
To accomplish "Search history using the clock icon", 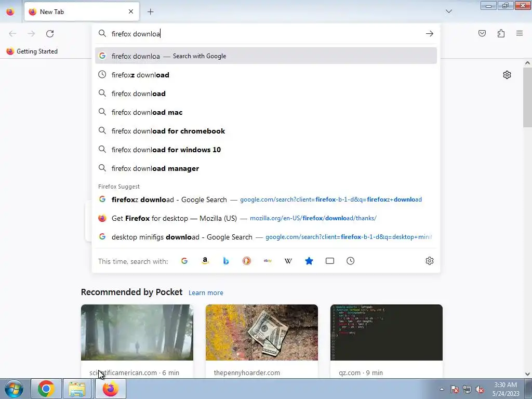I will point(351,261).
